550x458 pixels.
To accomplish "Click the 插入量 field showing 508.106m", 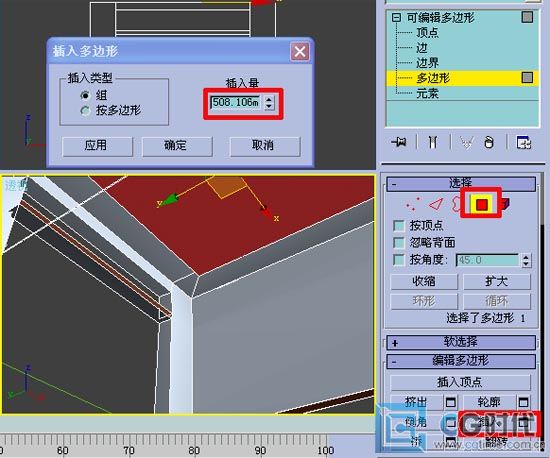I will tap(236, 102).
